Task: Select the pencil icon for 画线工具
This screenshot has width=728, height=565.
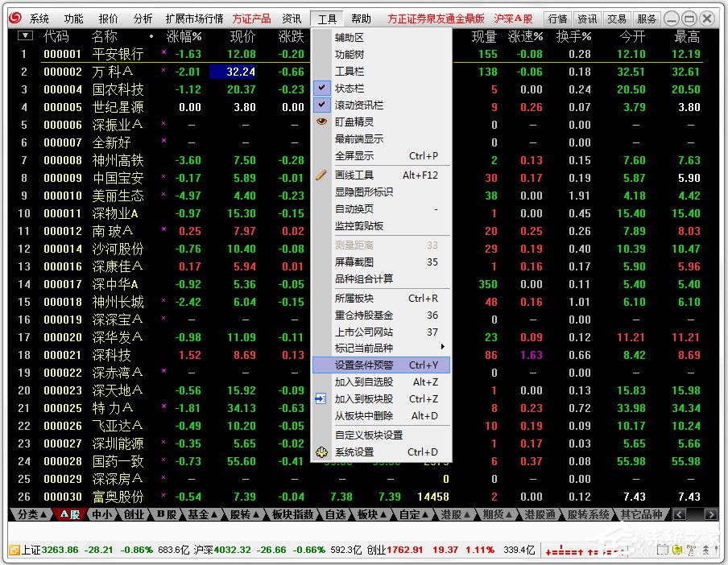Action: tap(321, 175)
